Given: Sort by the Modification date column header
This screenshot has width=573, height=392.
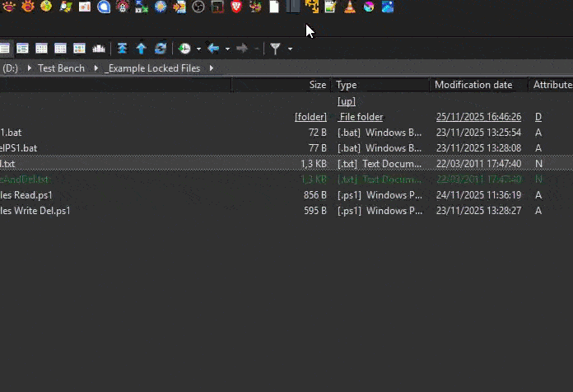Looking at the screenshot, I should click(473, 85).
